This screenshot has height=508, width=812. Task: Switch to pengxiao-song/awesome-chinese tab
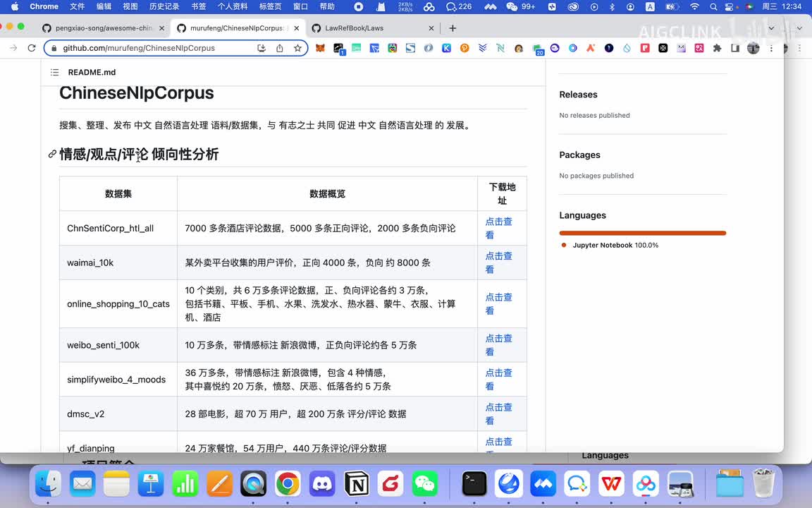click(x=104, y=28)
